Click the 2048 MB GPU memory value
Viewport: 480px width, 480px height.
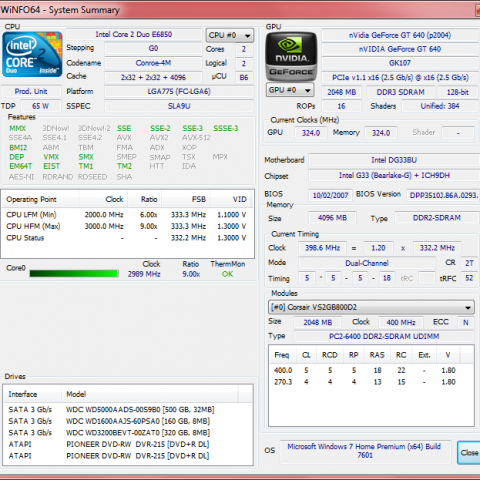(x=342, y=92)
